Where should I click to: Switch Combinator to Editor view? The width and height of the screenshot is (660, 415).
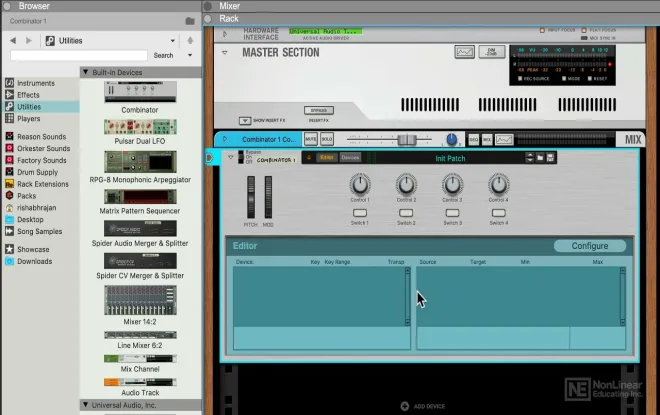(327, 157)
